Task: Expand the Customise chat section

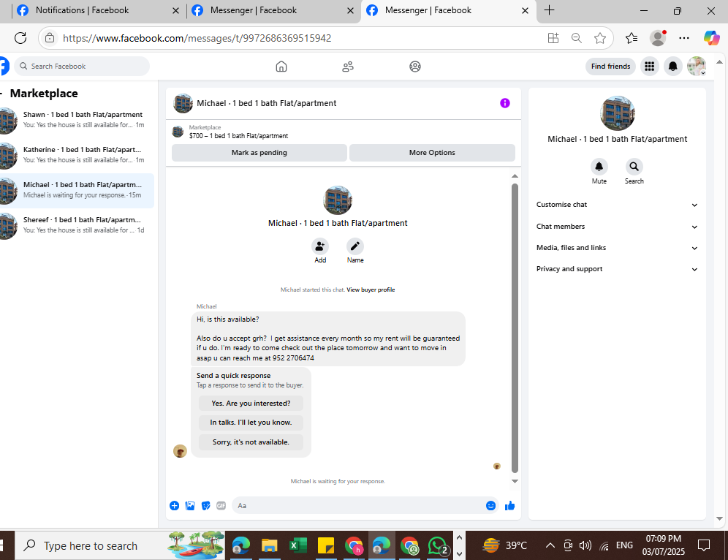Action: 617,205
